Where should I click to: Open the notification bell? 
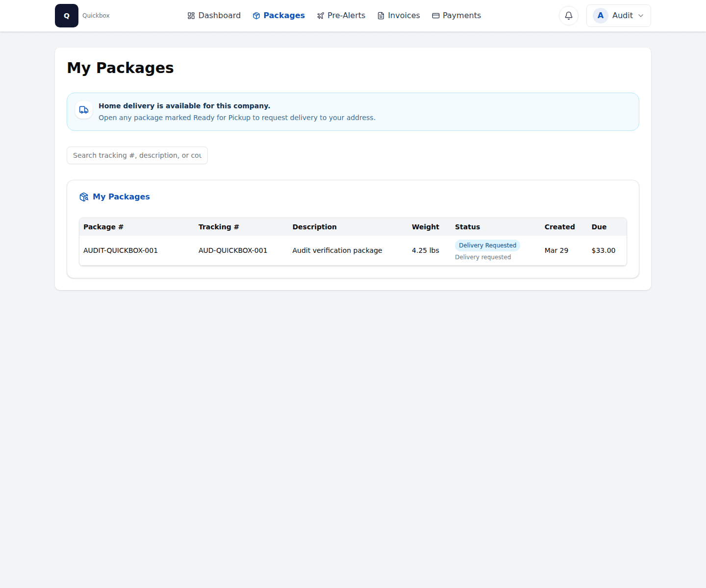pyautogui.click(x=568, y=15)
